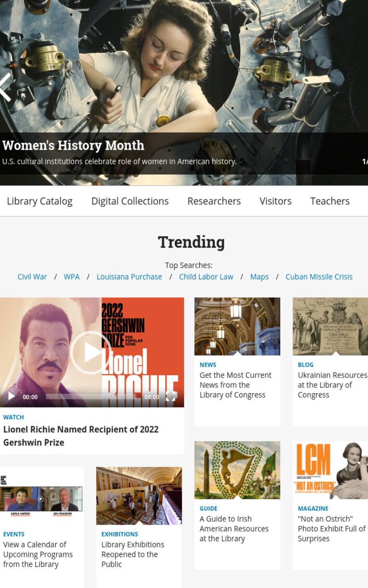Open Library Exhibitions Reopened link

133,554
